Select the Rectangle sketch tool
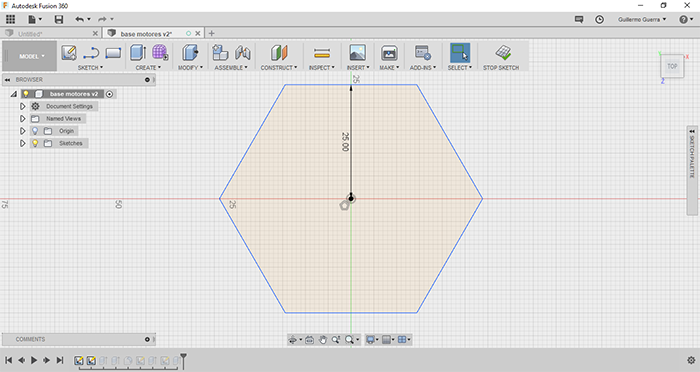Image resolution: width=700 pixels, height=372 pixels. [x=113, y=53]
